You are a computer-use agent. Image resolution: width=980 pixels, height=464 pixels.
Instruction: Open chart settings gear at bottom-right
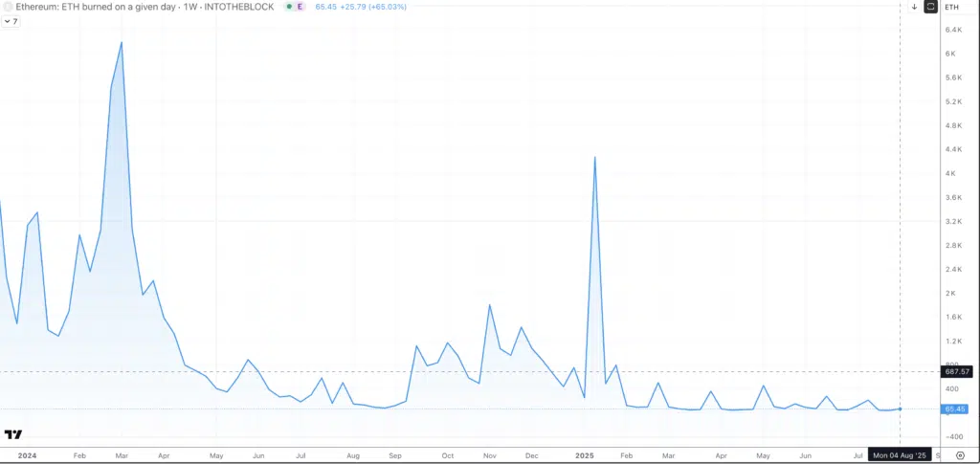960,455
